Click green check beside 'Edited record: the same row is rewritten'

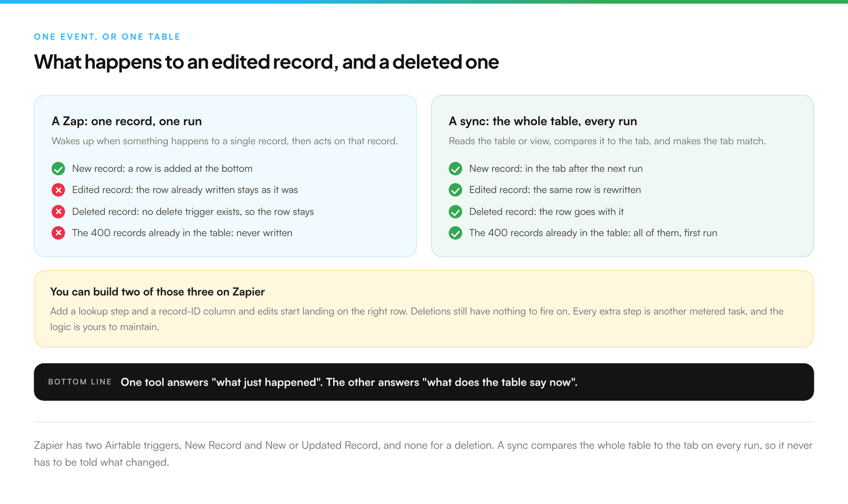click(x=455, y=190)
